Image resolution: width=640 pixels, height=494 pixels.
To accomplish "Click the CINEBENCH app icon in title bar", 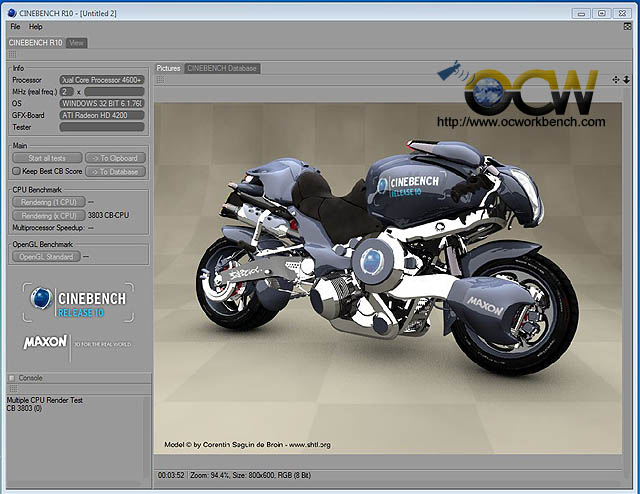I will [x=12, y=13].
